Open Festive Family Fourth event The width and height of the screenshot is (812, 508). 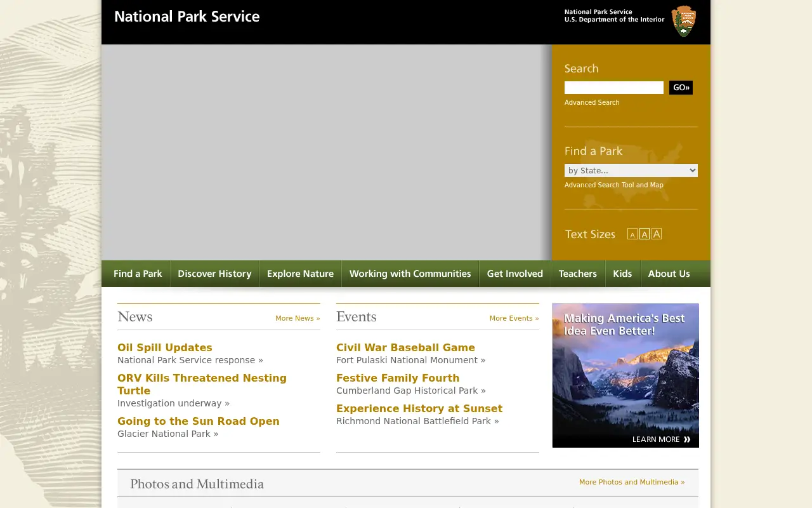(x=398, y=378)
